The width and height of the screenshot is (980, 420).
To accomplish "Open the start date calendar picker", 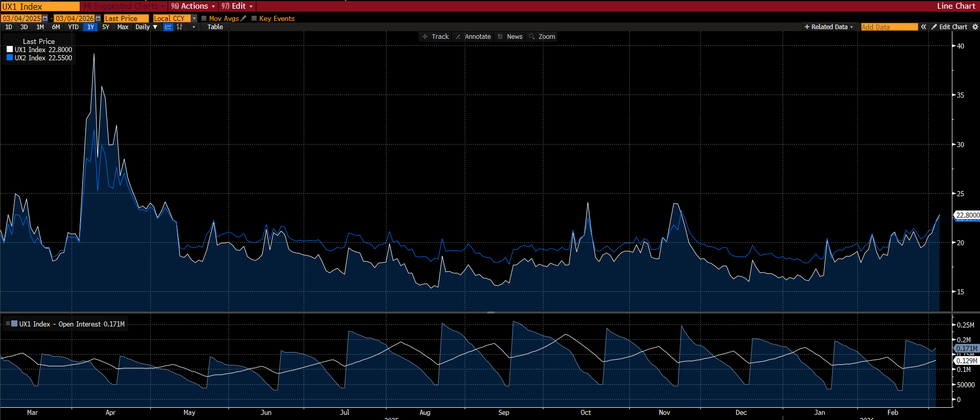I will [45, 18].
